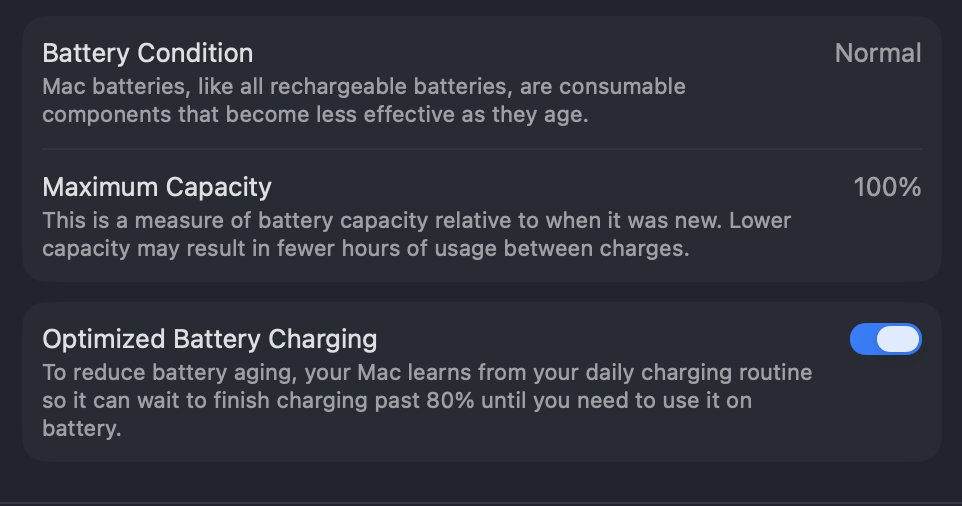The height and width of the screenshot is (506, 962).
Task: Toggle the Optimized Battery Charging switch
Action: (885, 340)
